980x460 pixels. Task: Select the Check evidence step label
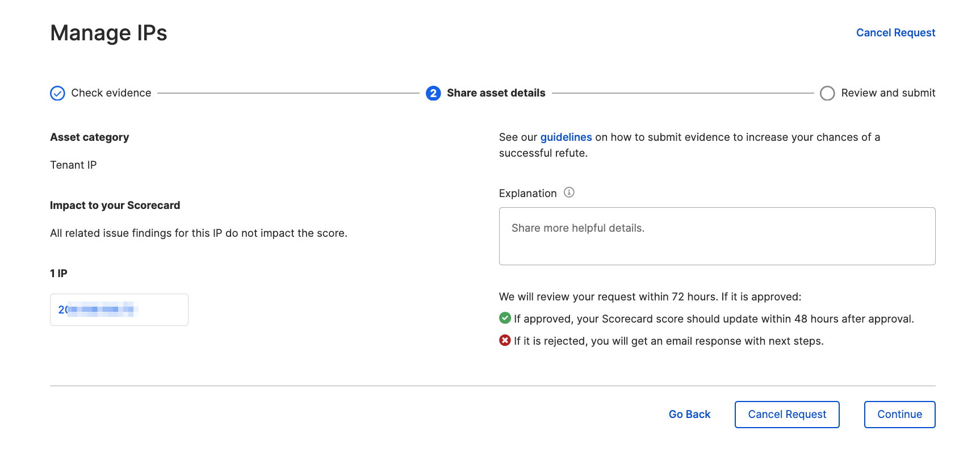coord(111,93)
